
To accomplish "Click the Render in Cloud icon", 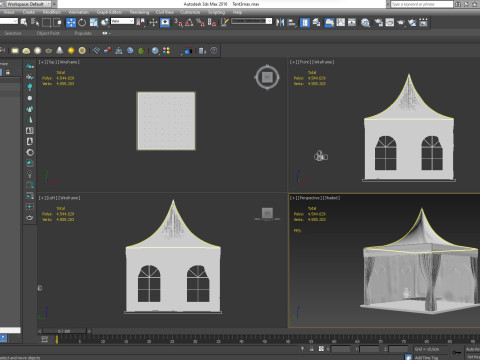I will click(412, 22).
